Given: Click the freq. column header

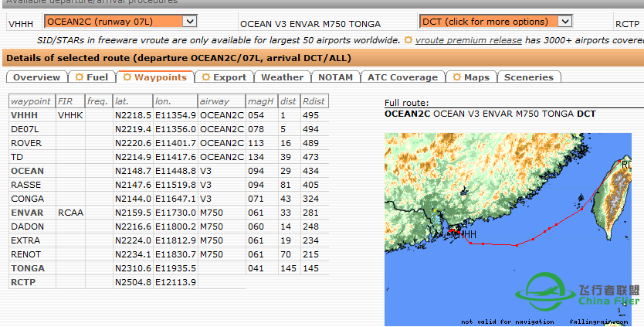Looking at the screenshot, I should (99, 101).
